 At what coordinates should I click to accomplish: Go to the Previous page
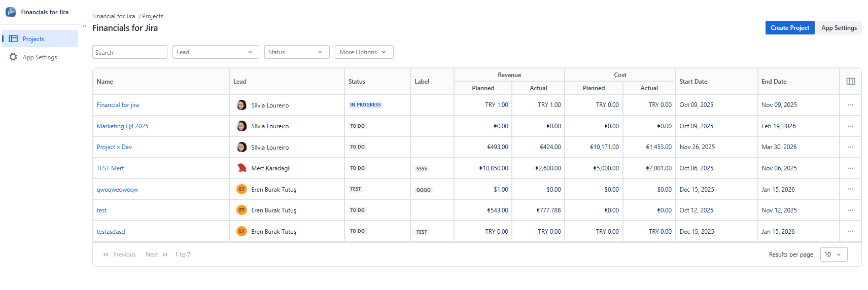pos(119,255)
